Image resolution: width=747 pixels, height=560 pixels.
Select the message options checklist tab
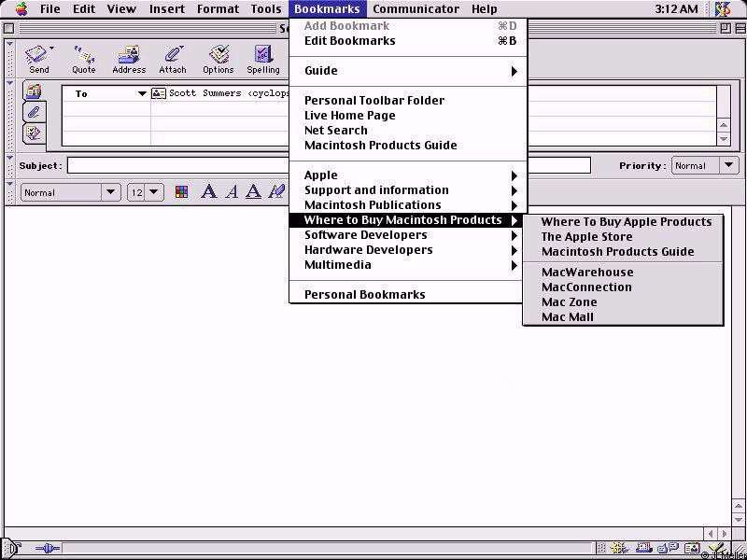click(34, 133)
